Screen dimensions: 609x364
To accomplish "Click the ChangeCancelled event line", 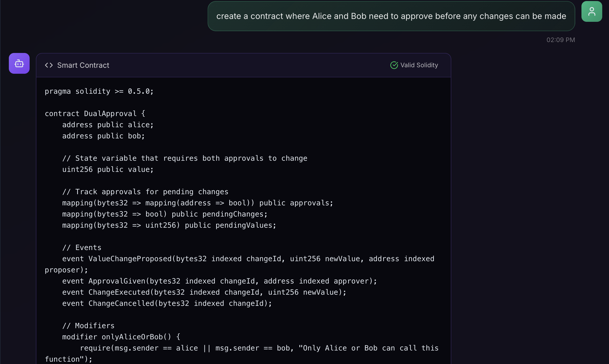I will tap(167, 304).
